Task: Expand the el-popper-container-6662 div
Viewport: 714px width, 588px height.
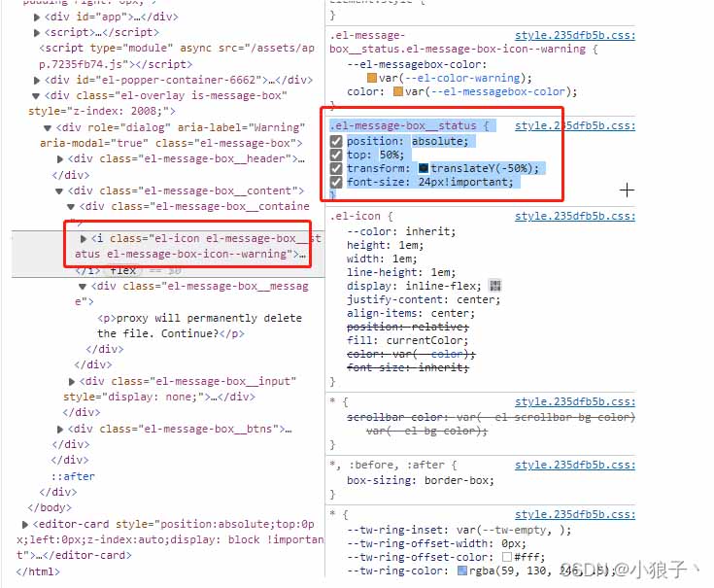Action: [37, 81]
